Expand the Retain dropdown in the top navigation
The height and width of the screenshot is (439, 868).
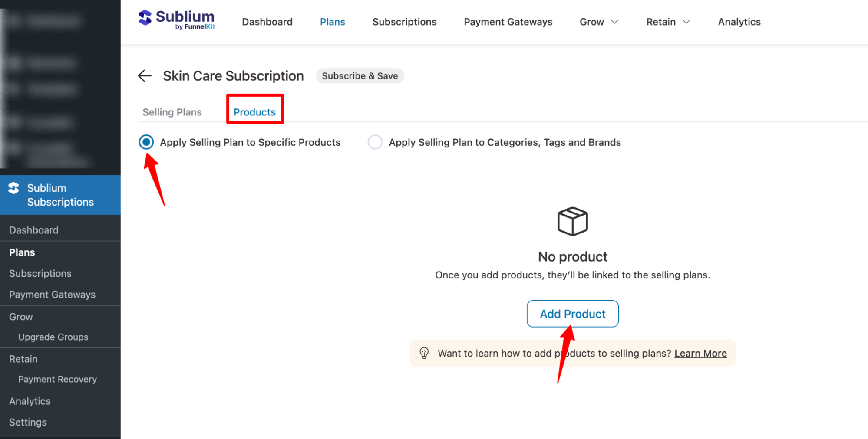pos(667,22)
